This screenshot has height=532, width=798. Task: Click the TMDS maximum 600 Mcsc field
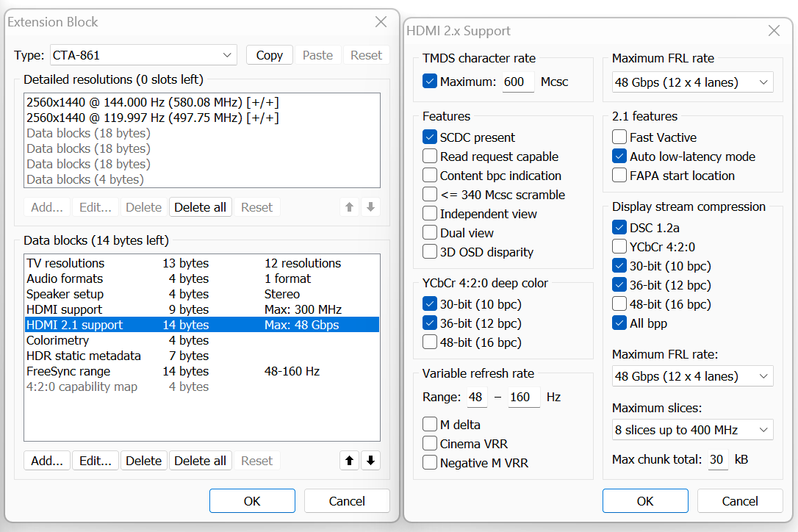518,82
